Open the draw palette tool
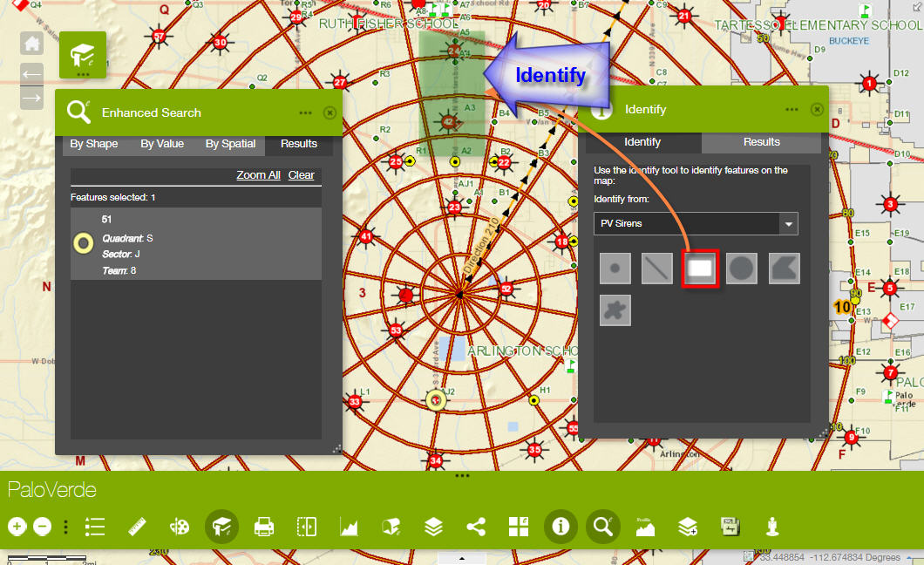The image size is (924, 565). pos(180,526)
